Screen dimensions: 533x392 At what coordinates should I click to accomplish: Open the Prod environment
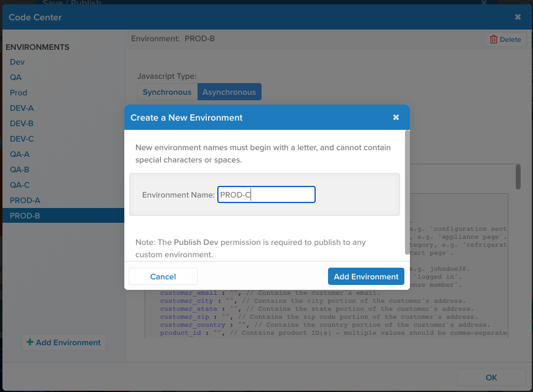(x=18, y=93)
